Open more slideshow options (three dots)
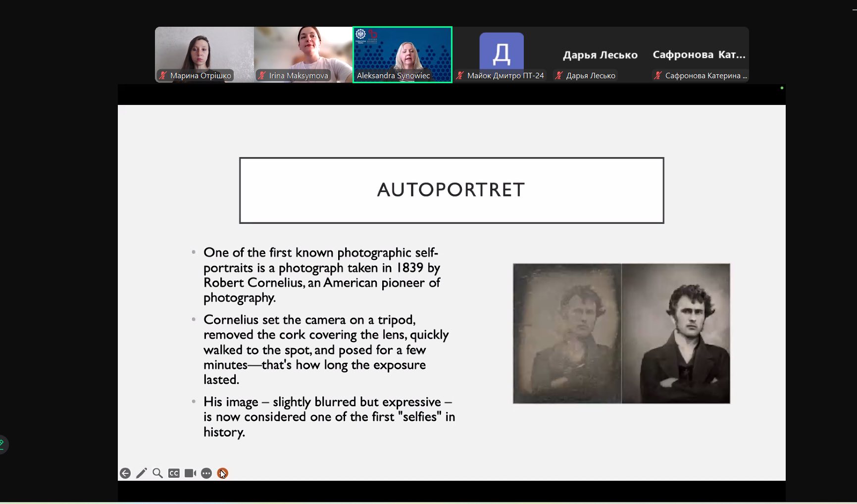Viewport: 857px width, 504px height. (206, 473)
